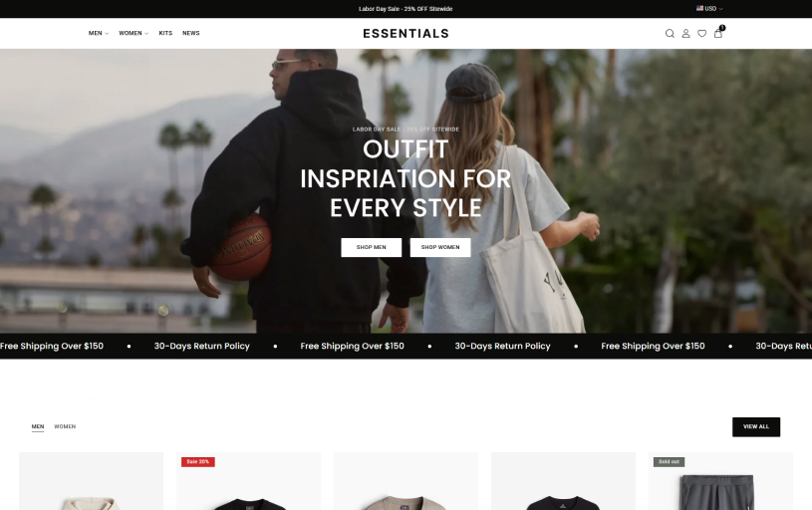Open the KITS menu item
Image resolution: width=812 pixels, height=510 pixels.
165,33
